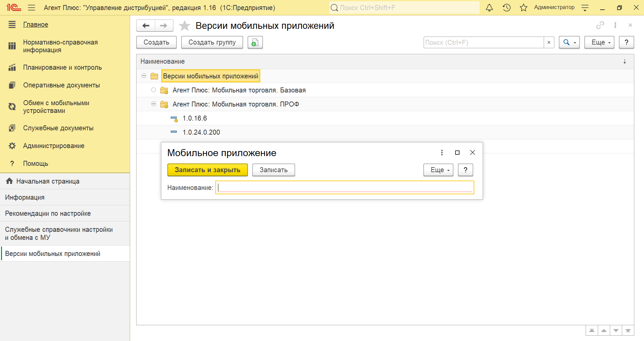The height and width of the screenshot is (341, 644).
Task: Jump to list start with double-up arrow
Action: pos(592,330)
